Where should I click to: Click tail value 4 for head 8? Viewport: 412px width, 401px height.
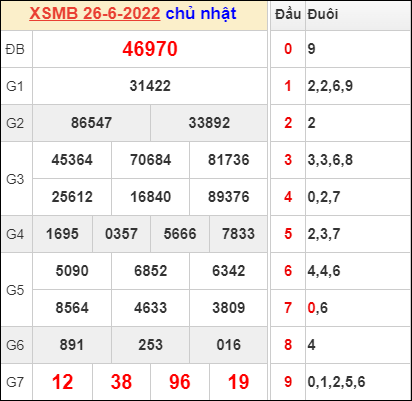[x=311, y=345]
